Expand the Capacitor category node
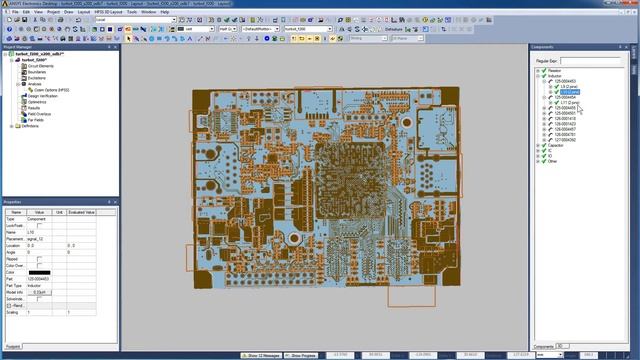 pyautogui.click(x=538, y=145)
